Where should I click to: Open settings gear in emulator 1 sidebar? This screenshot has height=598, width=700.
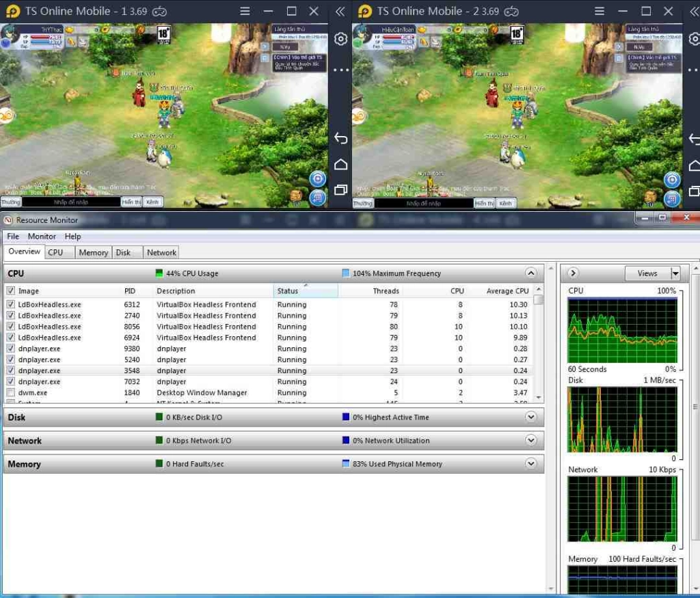coord(340,39)
